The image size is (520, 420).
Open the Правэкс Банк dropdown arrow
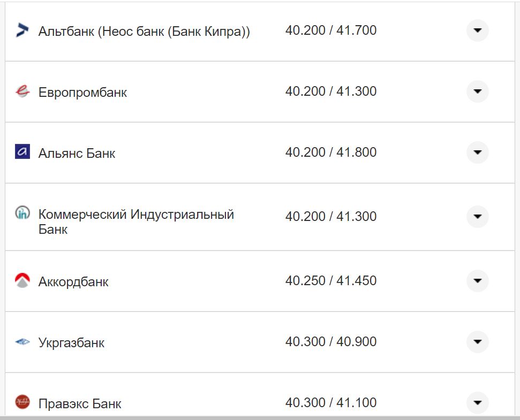click(477, 403)
